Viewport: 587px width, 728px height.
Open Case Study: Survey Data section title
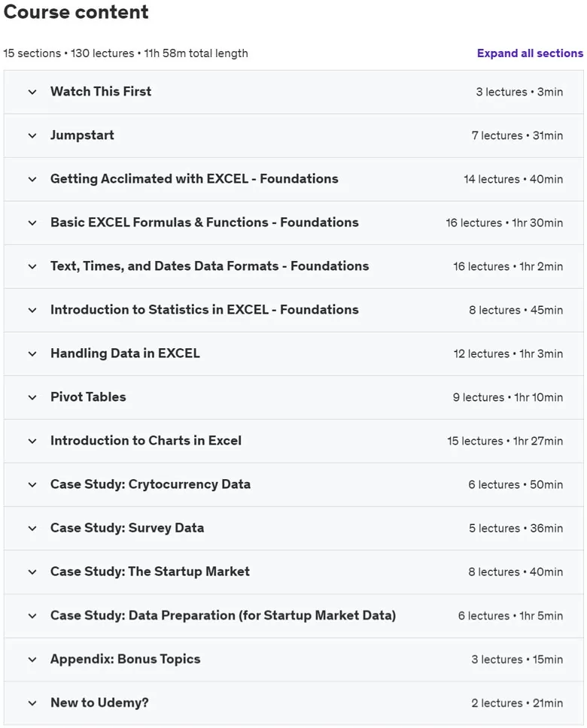(127, 528)
